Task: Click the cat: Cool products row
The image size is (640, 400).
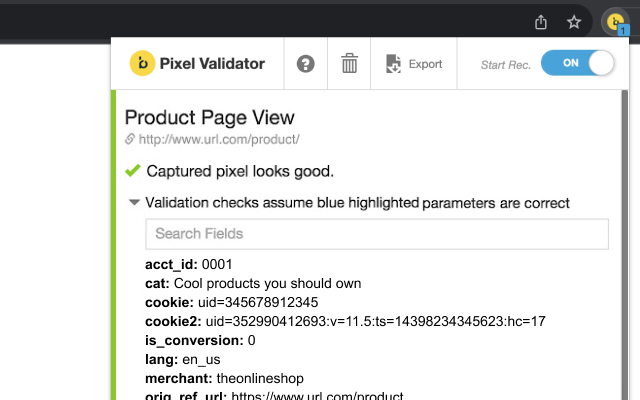Action: [253, 283]
